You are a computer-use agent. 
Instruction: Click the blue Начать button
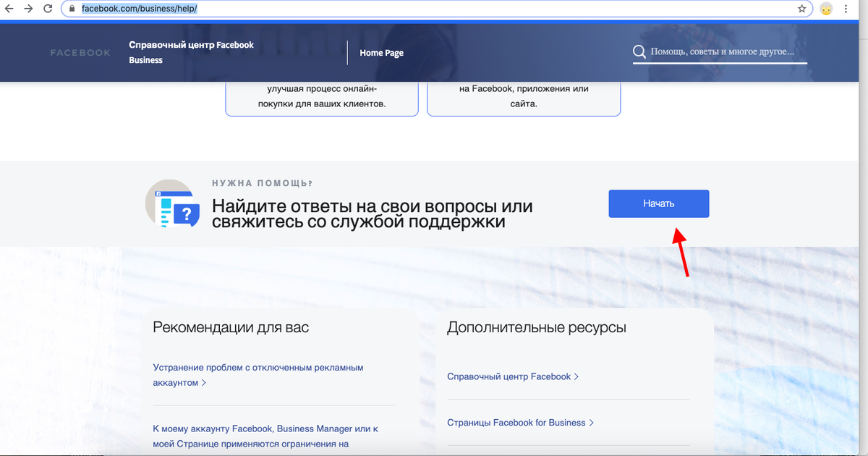click(x=659, y=203)
